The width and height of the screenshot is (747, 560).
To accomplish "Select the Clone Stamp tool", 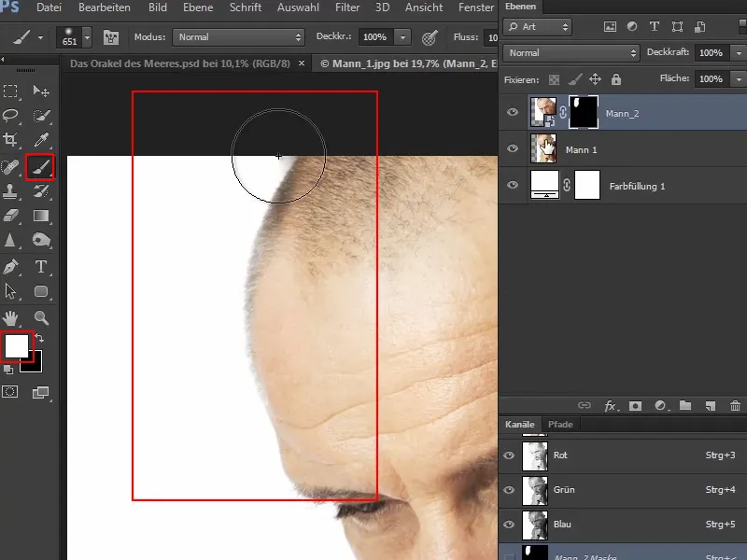I will [10, 191].
